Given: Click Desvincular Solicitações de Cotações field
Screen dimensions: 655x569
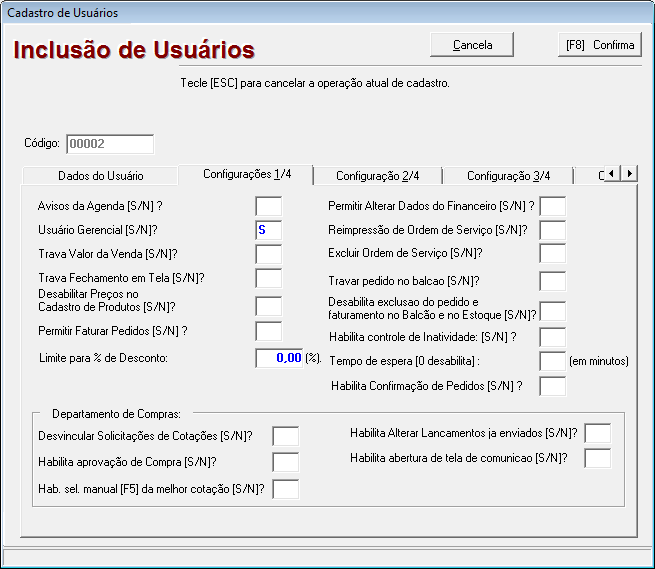Looking at the screenshot, I should pos(285,436).
